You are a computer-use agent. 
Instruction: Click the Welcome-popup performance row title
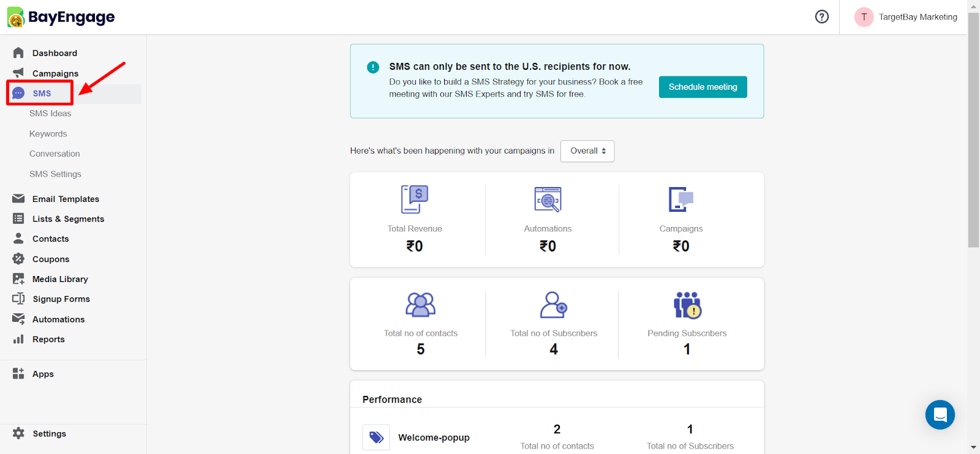434,437
